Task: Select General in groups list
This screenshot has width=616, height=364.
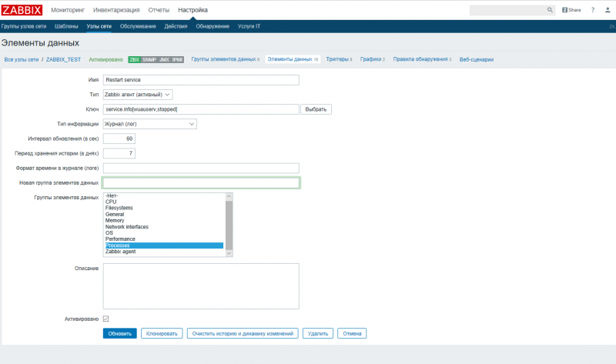Action: coord(164,215)
